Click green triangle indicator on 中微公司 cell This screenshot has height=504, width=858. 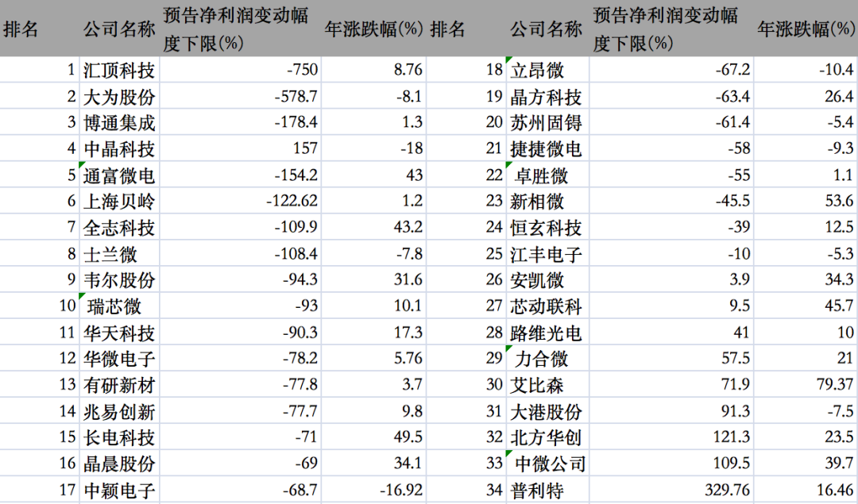(x=508, y=454)
